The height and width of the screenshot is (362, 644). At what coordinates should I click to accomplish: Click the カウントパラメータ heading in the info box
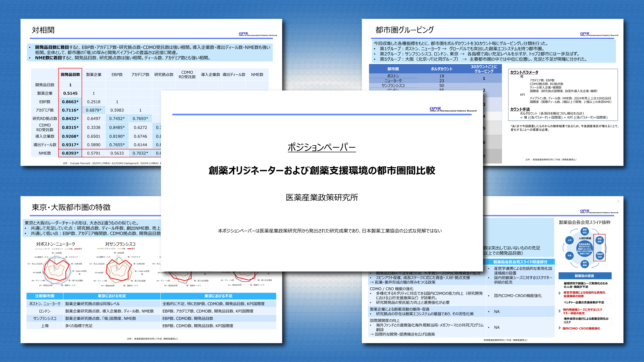click(x=524, y=72)
